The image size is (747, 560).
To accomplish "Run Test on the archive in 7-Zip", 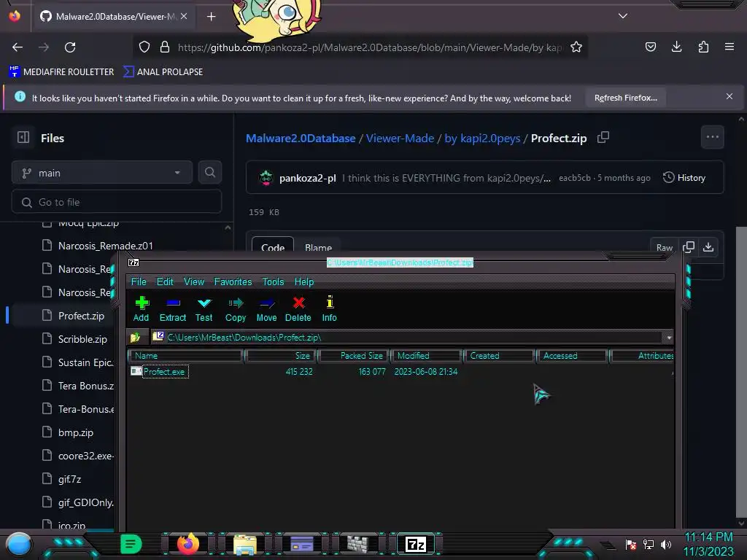I will 204,309.
